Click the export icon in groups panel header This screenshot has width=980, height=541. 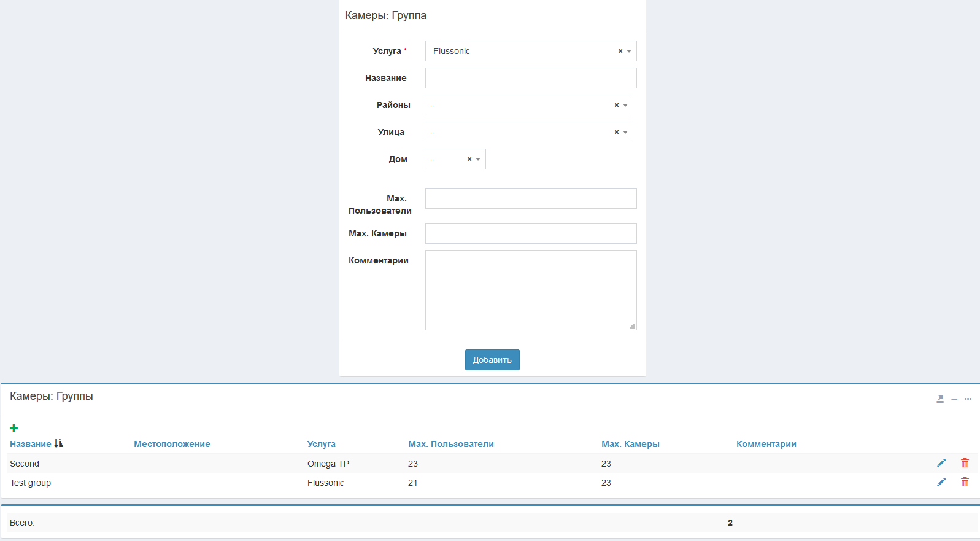pos(939,399)
